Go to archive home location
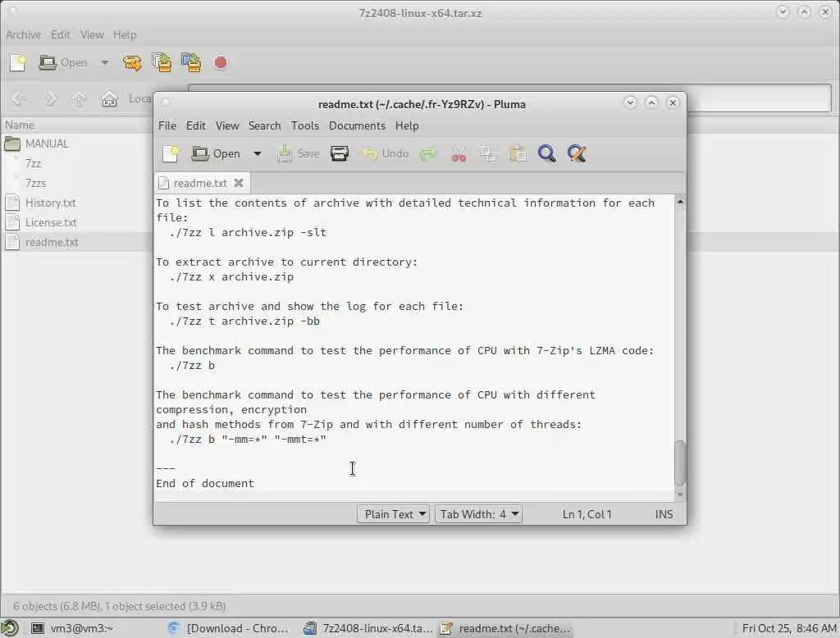 109,99
